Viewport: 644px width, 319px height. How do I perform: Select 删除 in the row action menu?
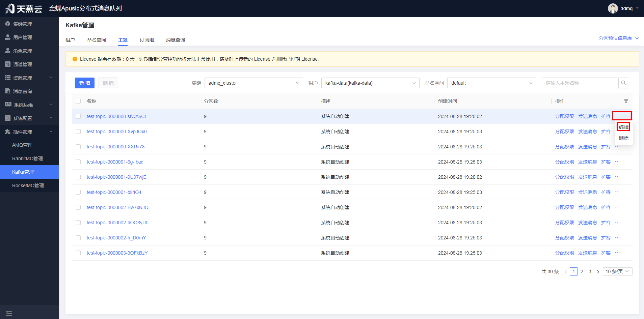(x=624, y=138)
